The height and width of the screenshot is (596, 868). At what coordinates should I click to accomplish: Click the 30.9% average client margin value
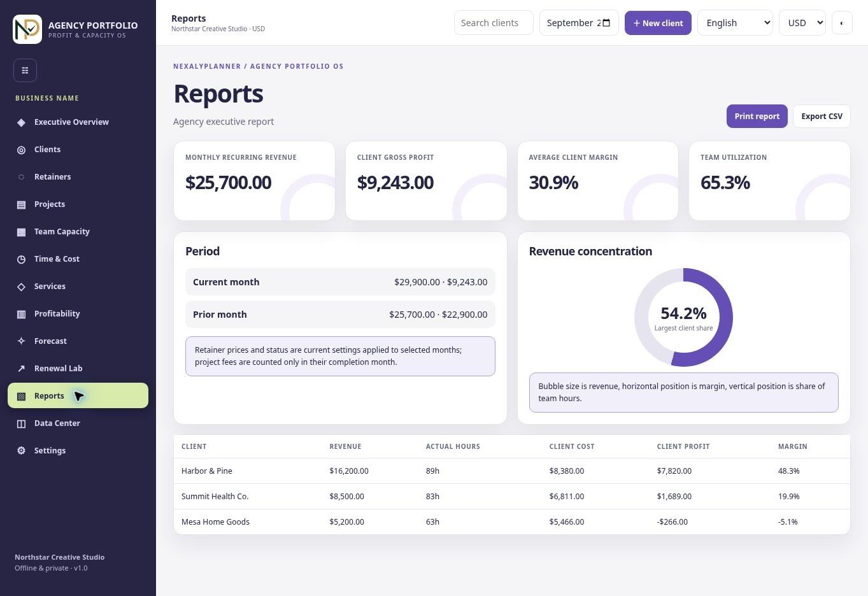click(x=553, y=183)
